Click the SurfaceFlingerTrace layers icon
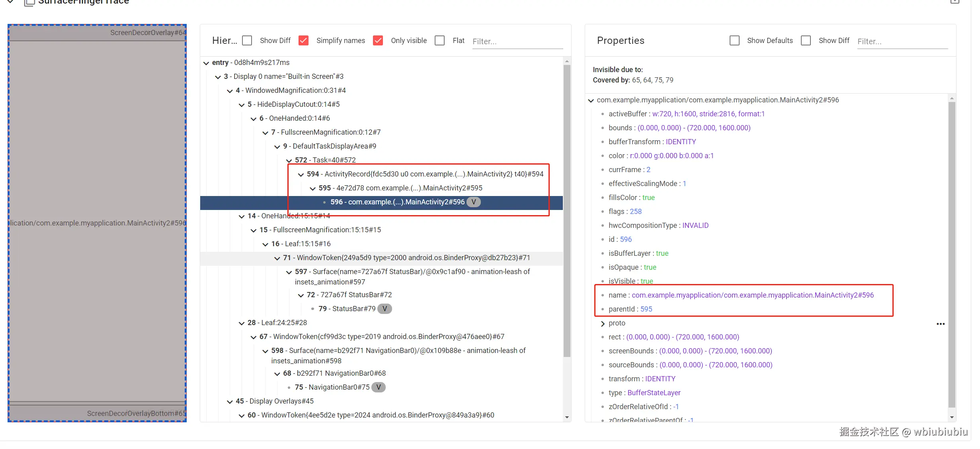The width and height of the screenshot is (980, 449). pos(29,3)
